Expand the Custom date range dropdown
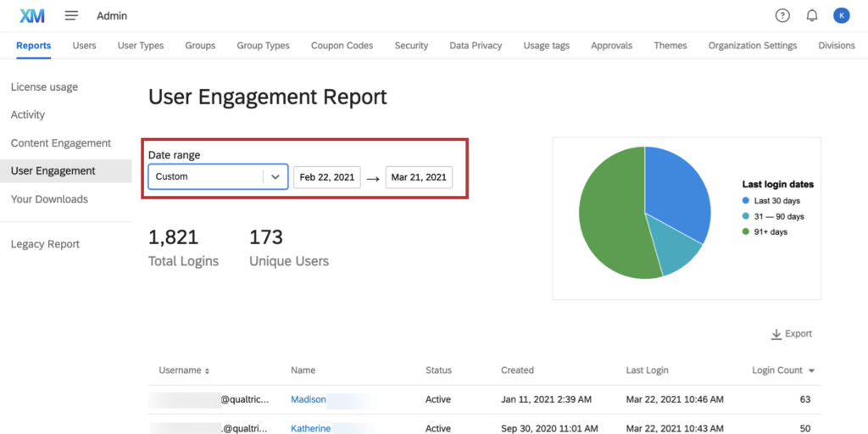868x434 pixels. click(x=275, y=177)
